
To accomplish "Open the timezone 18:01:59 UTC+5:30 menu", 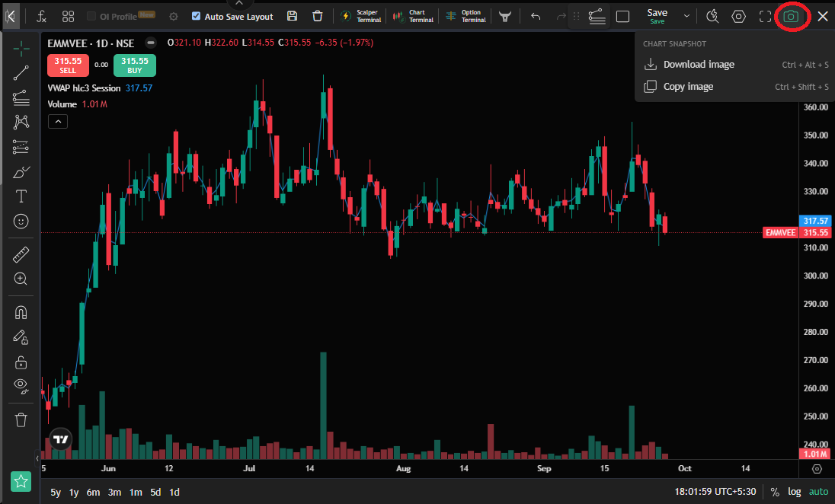I will 715,492.
